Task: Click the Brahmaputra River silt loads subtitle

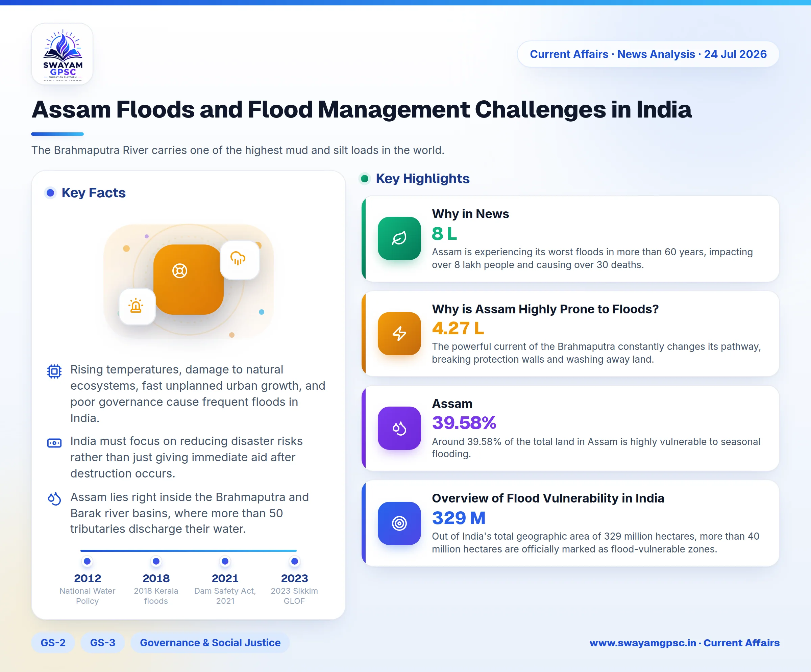Action: 238,150
